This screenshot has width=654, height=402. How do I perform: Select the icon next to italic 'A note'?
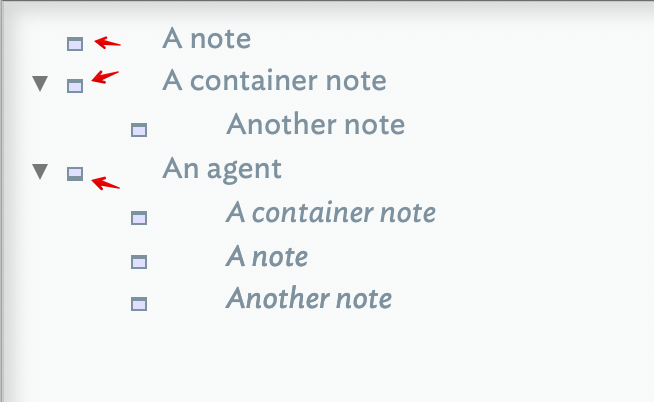click(139, 261)
